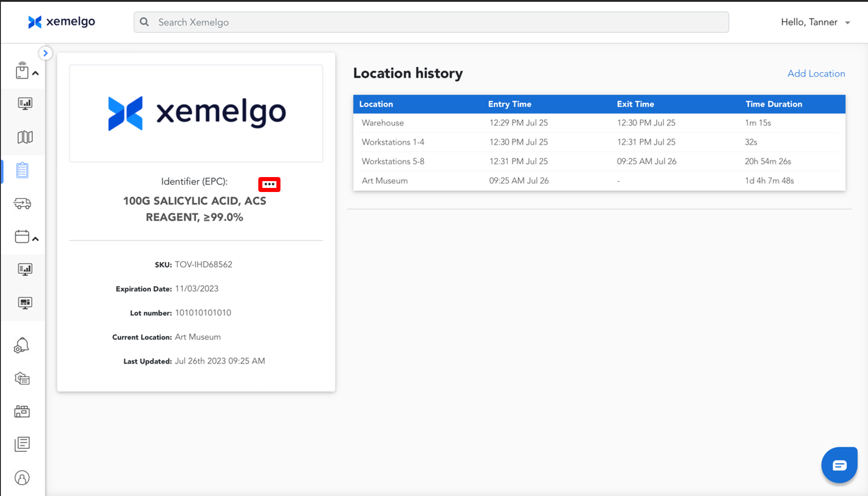Click the Add Location link
Screen dimensions: 868x496
[816, 74]
